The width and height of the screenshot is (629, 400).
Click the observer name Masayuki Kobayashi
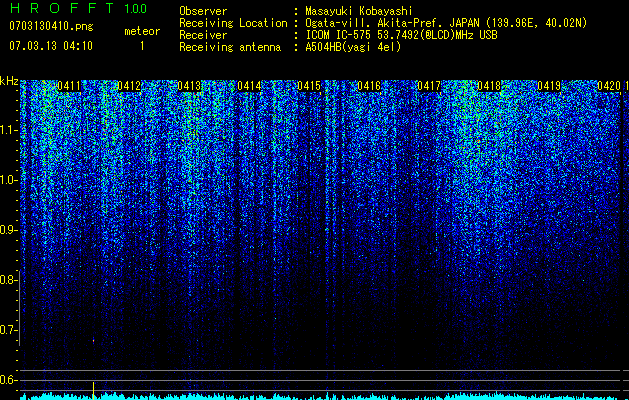(359, 11)
